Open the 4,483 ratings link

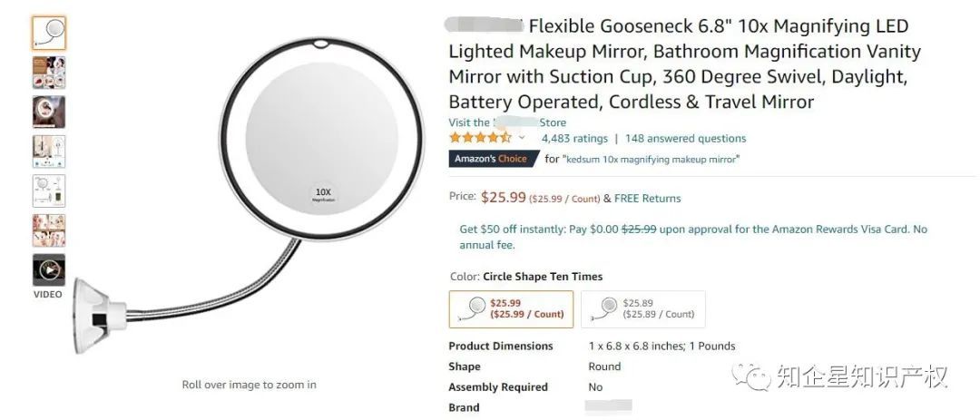[x=574, y=139]
